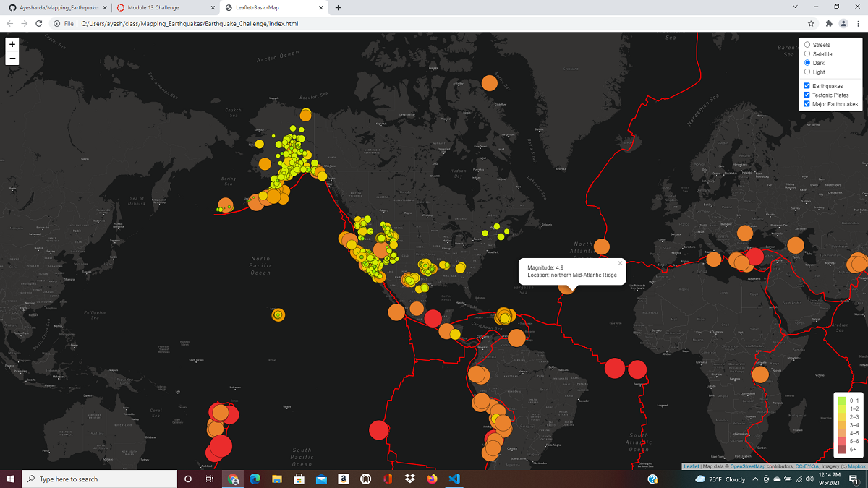The width and height of the screenshot is (868, 488).
Task: Close the Magnitude 4.9 popup
Action: click(620, 263)
